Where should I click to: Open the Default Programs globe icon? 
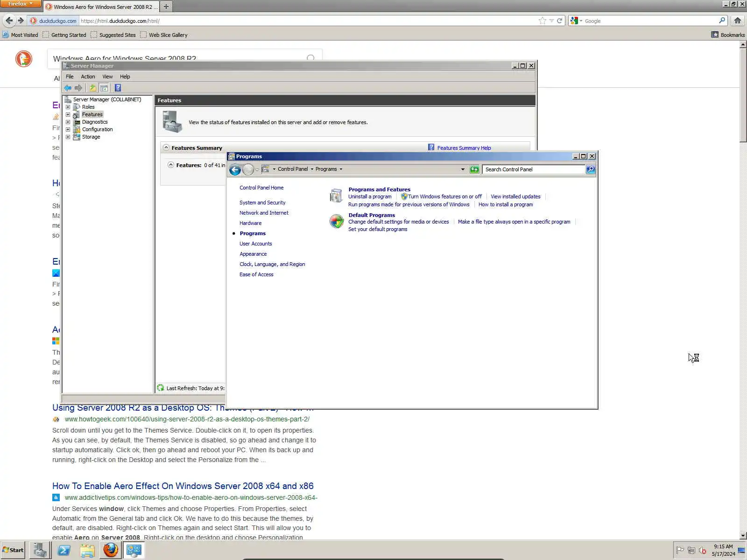click(x=336, y=221)
